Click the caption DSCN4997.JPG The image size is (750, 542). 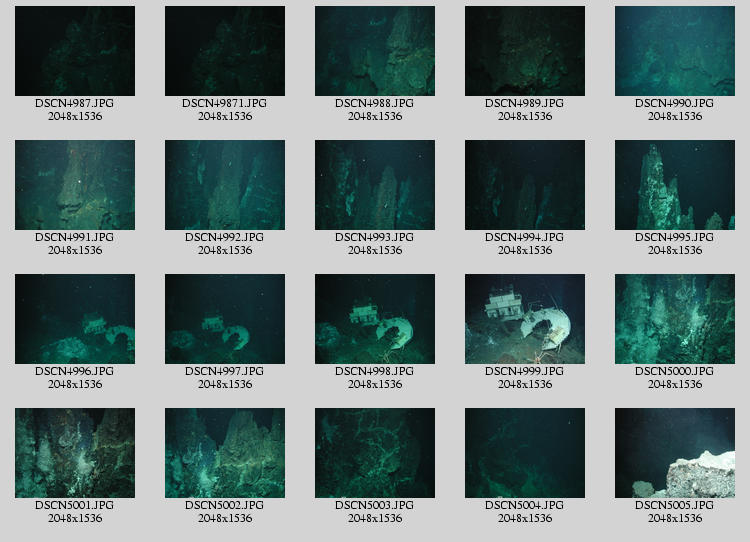[x=225, y=371]
